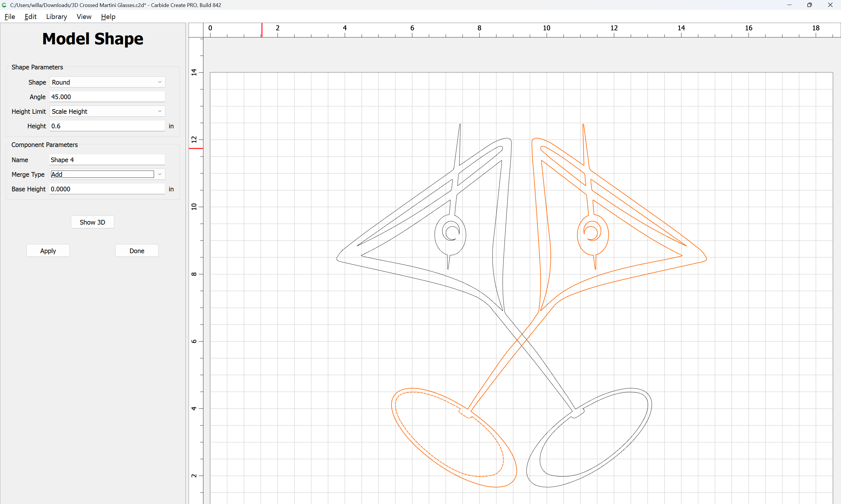Open the Edit menu

point(30,17)
